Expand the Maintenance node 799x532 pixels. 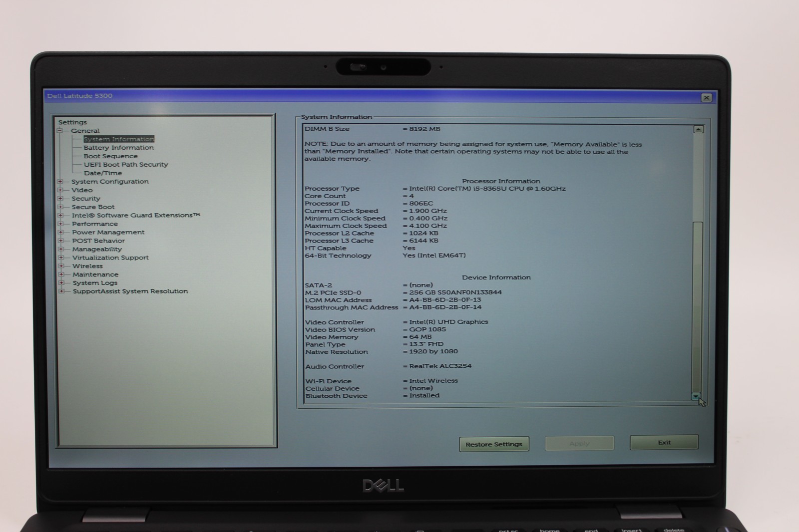click(x=61, y=274)
